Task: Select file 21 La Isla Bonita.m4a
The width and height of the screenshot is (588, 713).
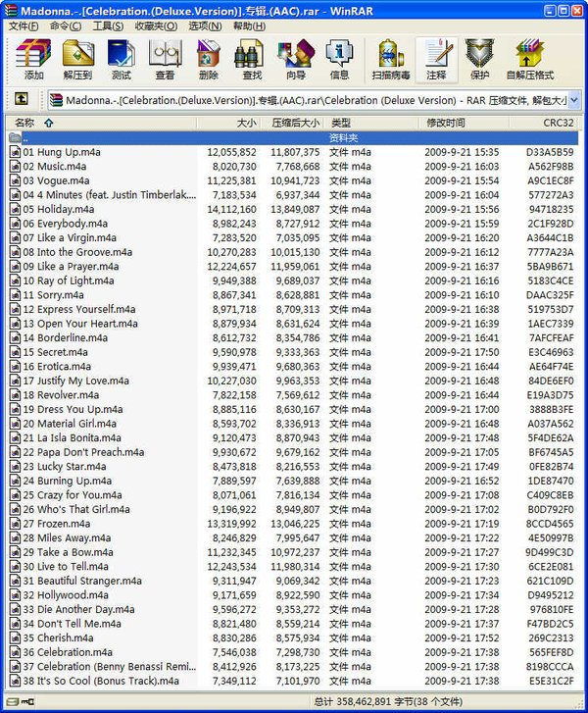Action: 73,437
